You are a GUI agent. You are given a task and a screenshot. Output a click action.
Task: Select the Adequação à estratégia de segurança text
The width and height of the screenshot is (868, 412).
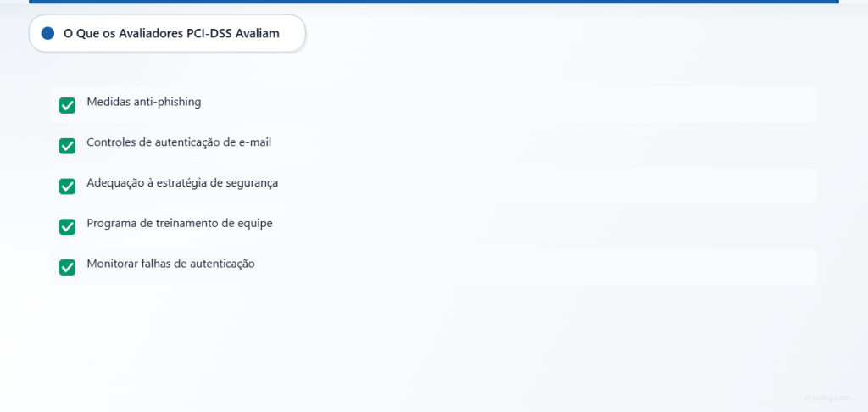(182, 183)
